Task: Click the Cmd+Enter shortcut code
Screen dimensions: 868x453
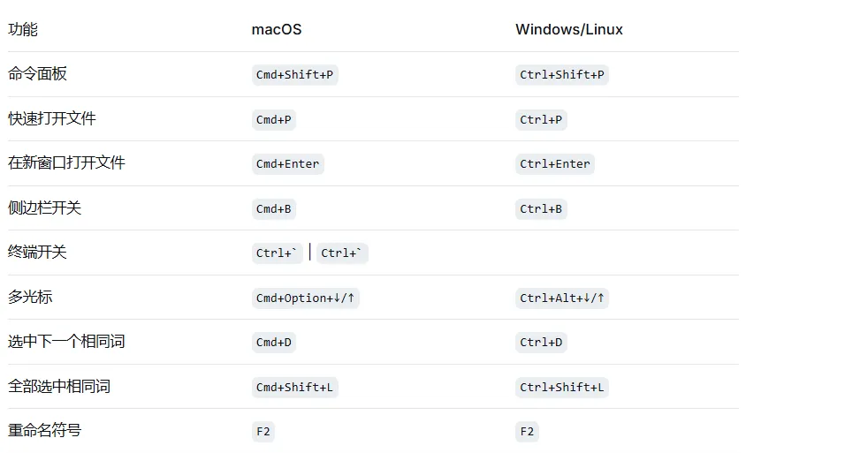Action: [x=287, y=163]
